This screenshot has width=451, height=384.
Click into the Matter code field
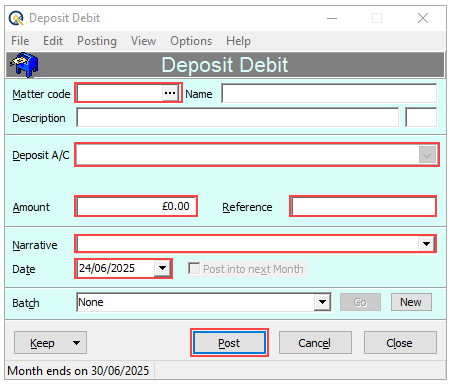point(120,93)
